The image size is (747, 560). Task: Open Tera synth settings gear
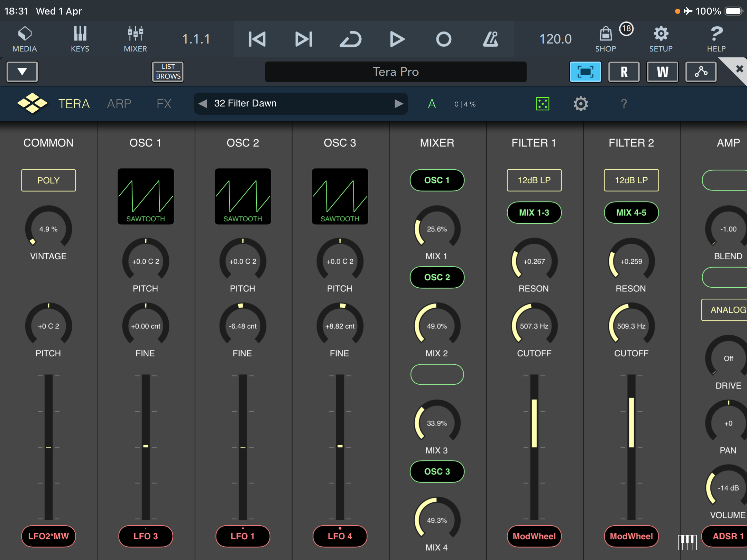pyautogui.click(x=581, y=104)
